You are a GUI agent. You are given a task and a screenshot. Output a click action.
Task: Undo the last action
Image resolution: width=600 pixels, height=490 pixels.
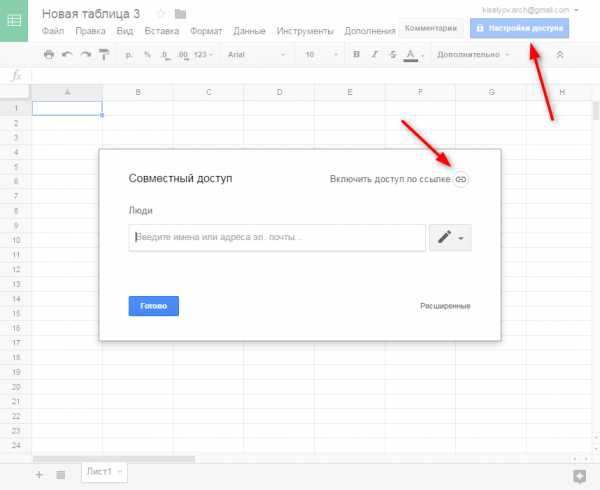click(67, 55)
